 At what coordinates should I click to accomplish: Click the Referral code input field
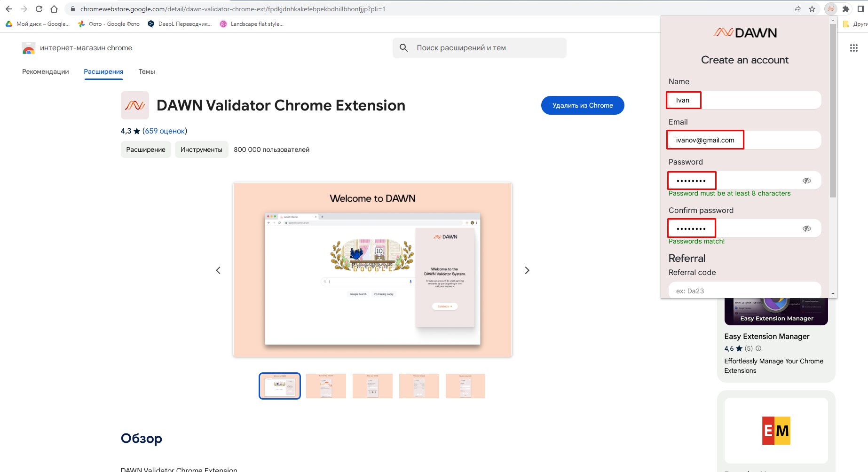point(744,290)
